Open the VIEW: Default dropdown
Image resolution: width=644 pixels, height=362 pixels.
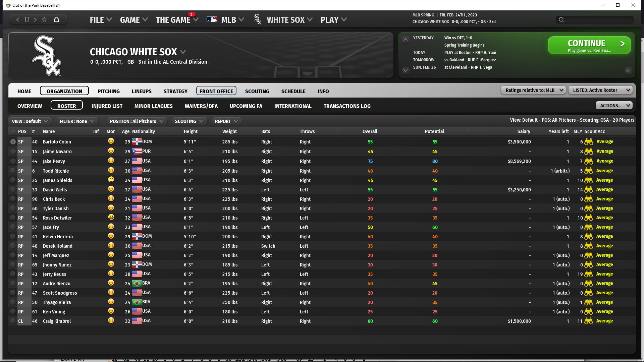pyautogui.click(x=30, y=121)
